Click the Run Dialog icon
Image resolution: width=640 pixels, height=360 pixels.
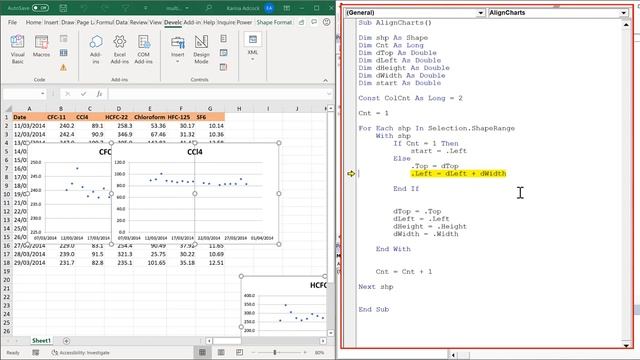224,67
